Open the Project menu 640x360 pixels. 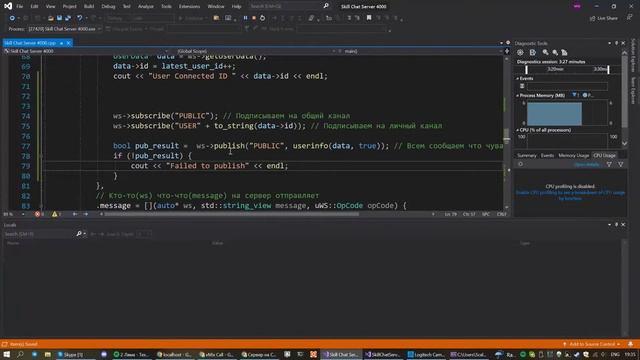click(x=69, y=7)
